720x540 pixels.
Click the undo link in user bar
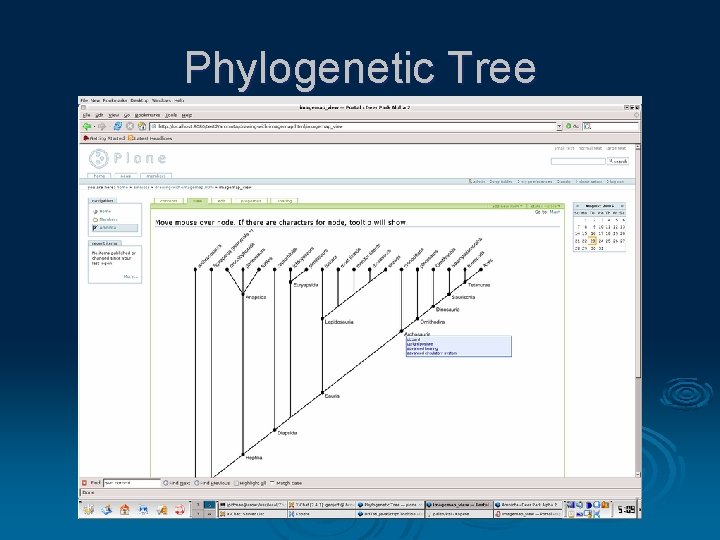[563, 182]
